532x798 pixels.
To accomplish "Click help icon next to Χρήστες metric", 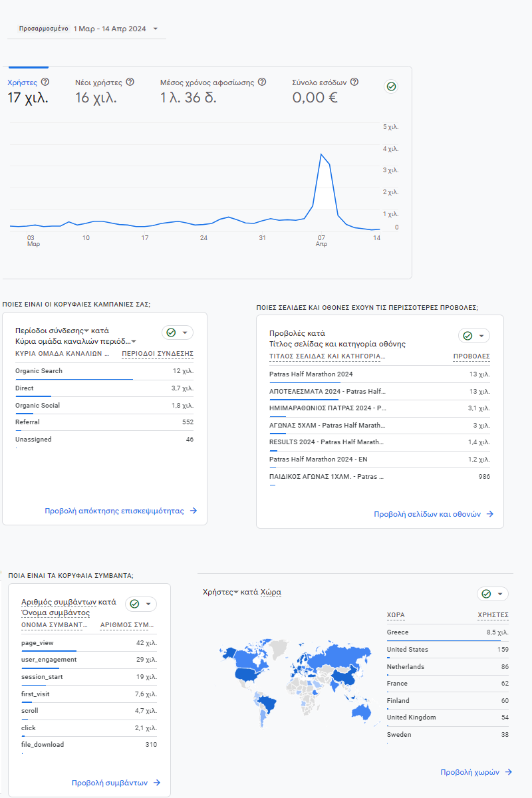I will point(45,82).
